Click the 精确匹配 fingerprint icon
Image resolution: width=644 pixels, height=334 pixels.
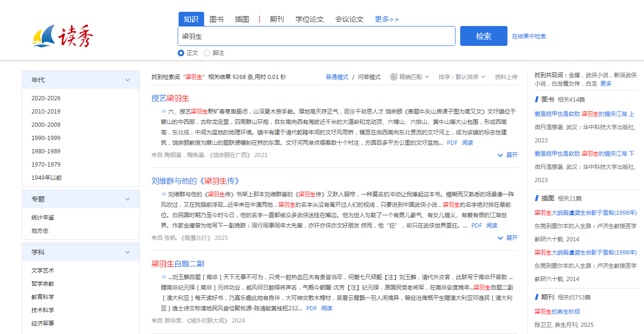click(394, 77)
